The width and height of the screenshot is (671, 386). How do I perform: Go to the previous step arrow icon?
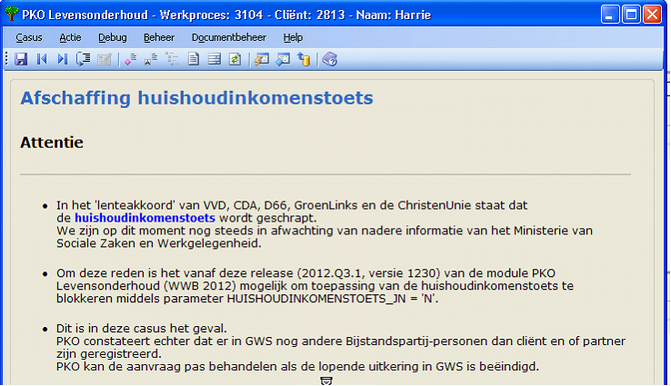coord(42,59)
